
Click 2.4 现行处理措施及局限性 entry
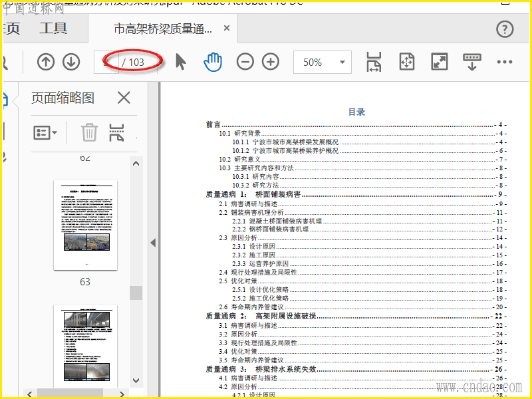click(362, 273)
